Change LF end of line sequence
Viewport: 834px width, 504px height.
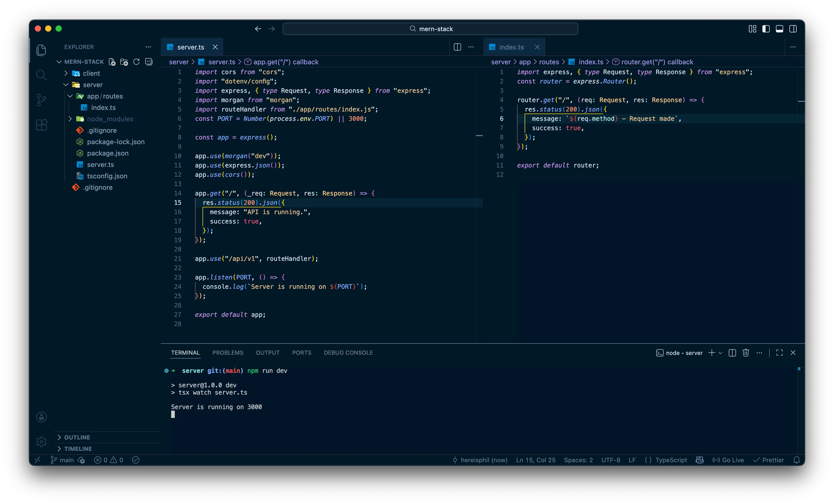632,460
